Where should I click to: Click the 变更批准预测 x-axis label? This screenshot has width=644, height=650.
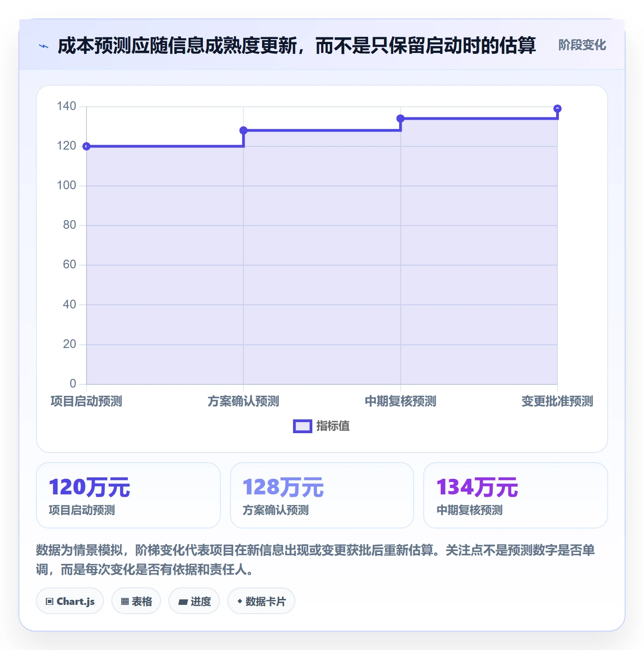(x=558, y=401)
